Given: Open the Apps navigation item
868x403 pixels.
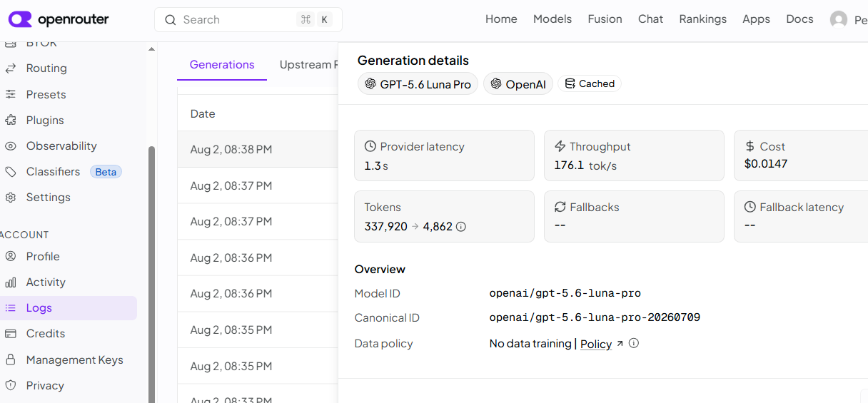Looking at the screenshot, I should pos(756,19).
